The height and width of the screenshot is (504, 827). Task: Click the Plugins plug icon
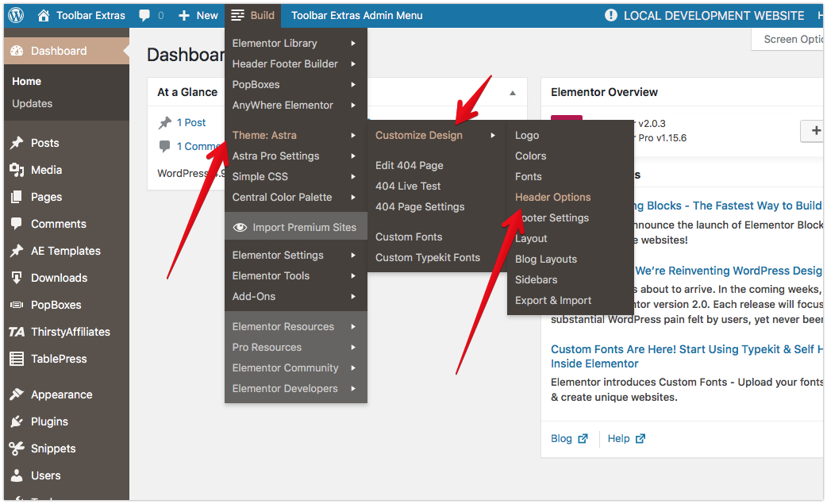coord(17,421)
